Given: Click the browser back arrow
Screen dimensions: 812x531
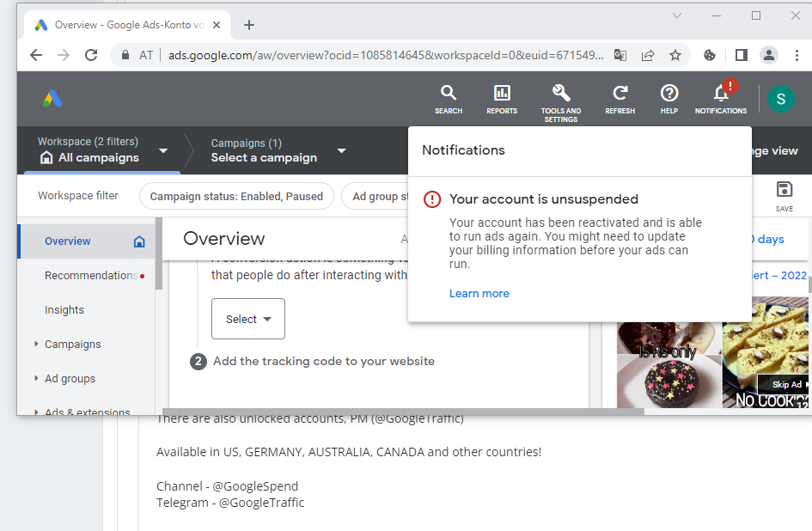Looking at the screenshot, I should pyautogui.click(x=36, y=55).
